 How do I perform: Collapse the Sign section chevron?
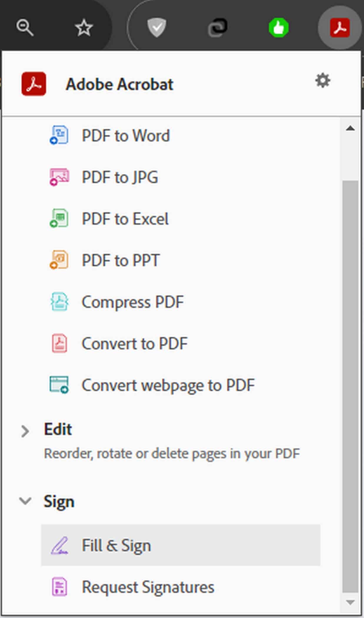coord(25,501)
